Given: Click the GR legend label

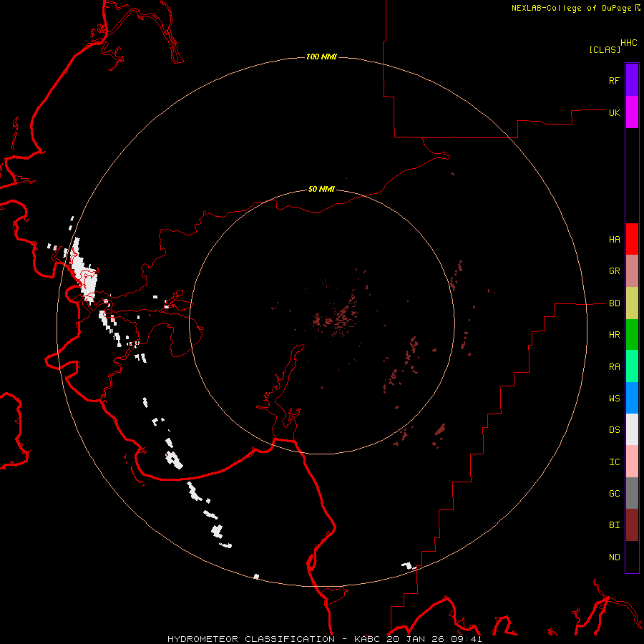Looking at the screenshot, I should (x=614, y=271).
